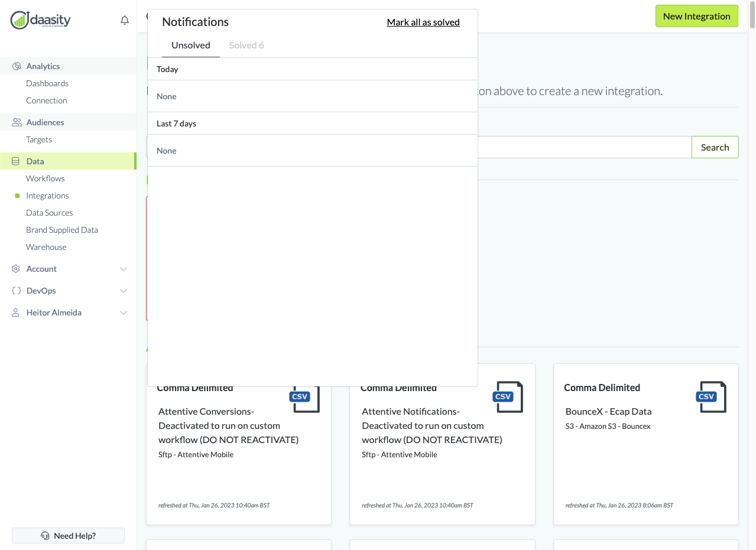The height and width of the screenshot is (550, 756).
Task: Expand the Account menu chevron
Action: 124,269
